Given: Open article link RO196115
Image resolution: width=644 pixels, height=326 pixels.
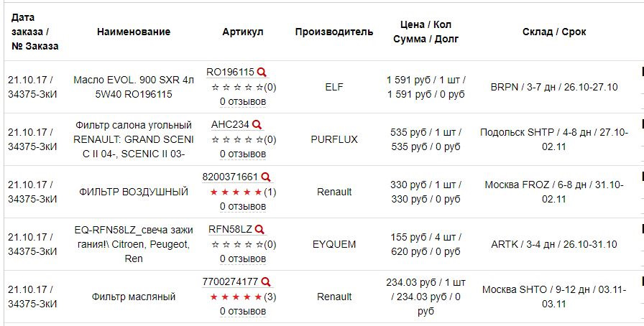Looking at the screenshot, I should tap(231, 73).
